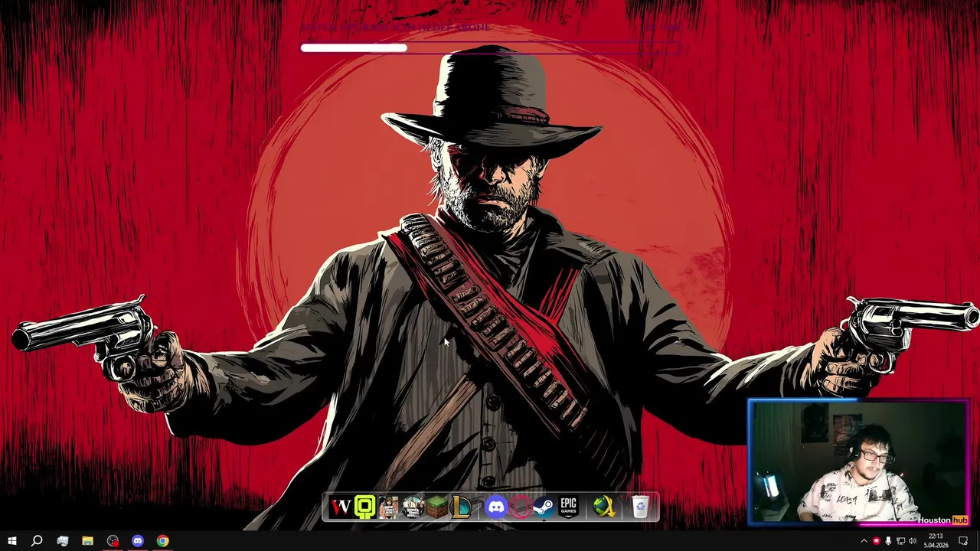Open the volume control tray icon

pyautogui.click(x=912, y=541)
